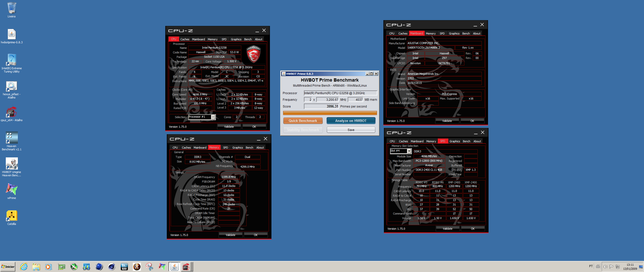Open HWBOT Unigine Heaven Benchmark desktop icon
The width and height of the screenshot is (644, 272).
coord(12,167)
